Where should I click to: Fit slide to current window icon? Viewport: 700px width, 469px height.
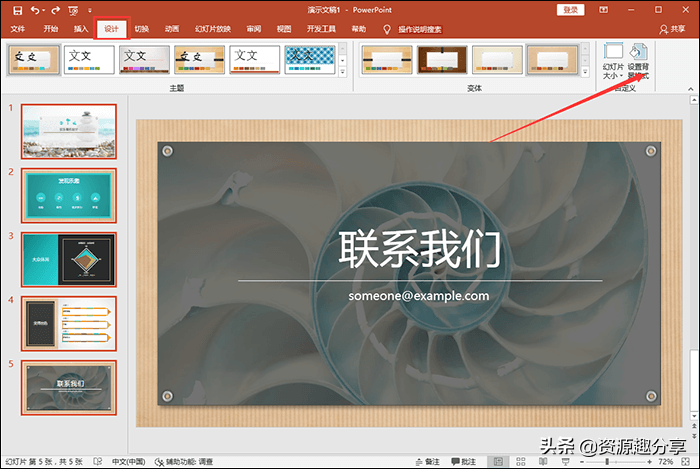[686, 461]
